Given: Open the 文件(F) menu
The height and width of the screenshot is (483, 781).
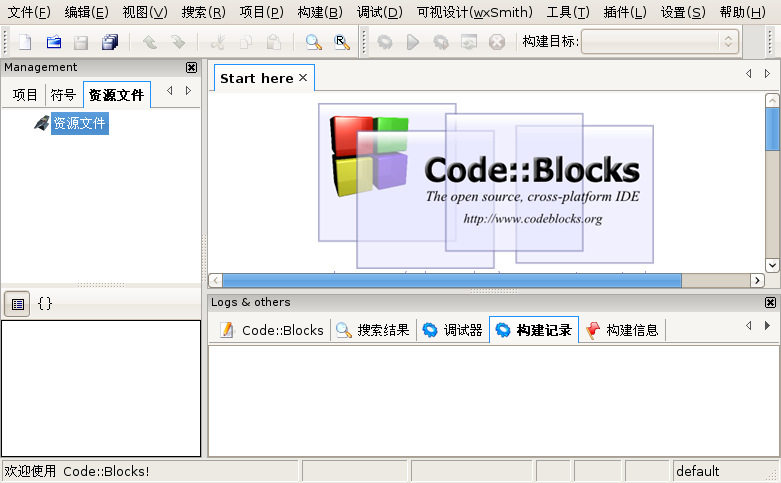Looking at the screenshot, I should [29, 12].
